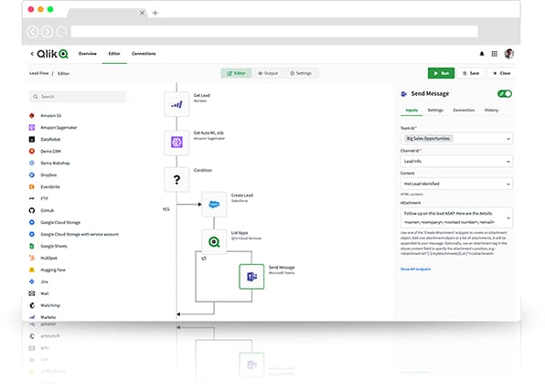Switch to the top Editor tab

tap(114, 54)
